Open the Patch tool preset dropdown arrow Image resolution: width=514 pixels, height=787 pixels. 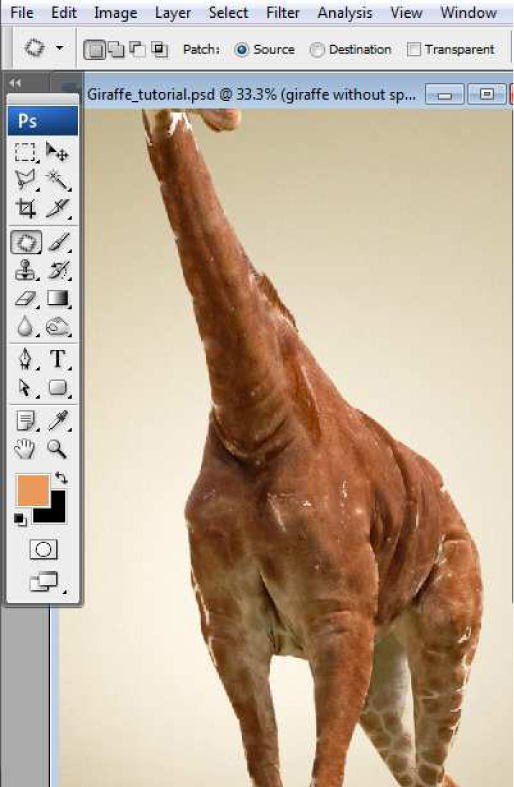60,48
